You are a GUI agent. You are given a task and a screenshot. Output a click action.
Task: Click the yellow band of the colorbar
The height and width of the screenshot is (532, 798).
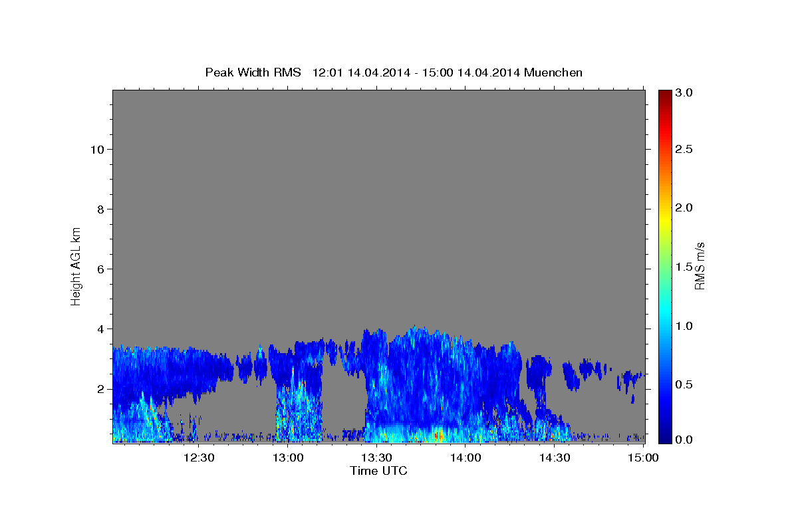click(x=664, y=219)
